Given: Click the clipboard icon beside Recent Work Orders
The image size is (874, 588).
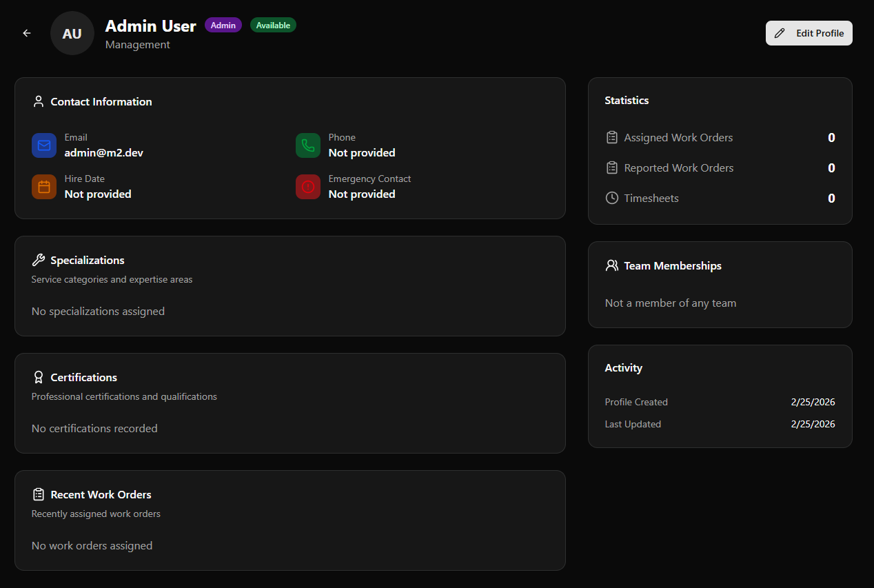Looking at the screenshot, I should [39, 494].
